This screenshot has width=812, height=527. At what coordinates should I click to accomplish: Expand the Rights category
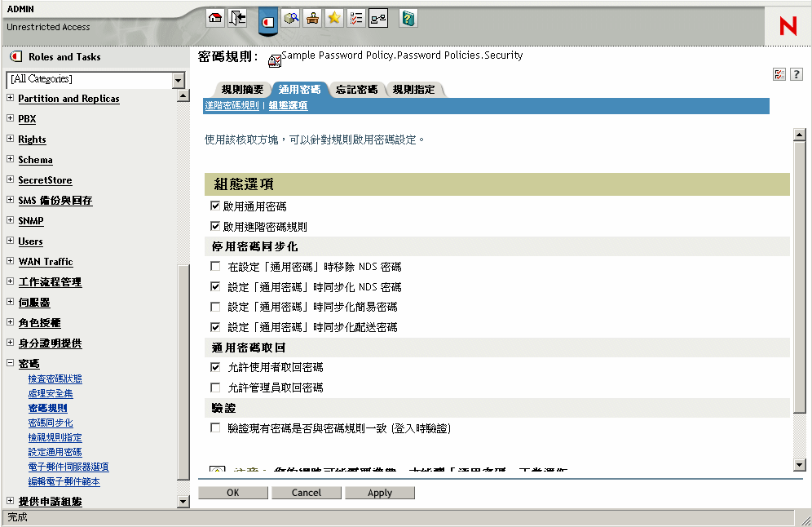(x=10, y=139)
